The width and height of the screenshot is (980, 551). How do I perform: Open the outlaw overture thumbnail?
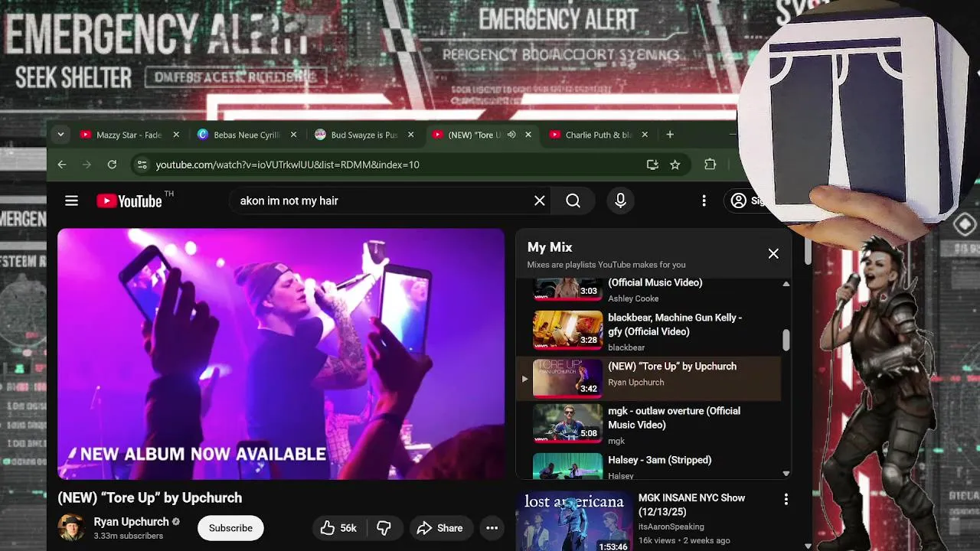[567, 423]
